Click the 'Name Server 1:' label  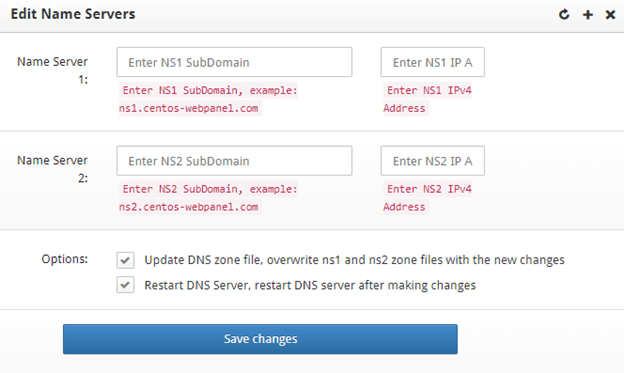pos(53,70)
